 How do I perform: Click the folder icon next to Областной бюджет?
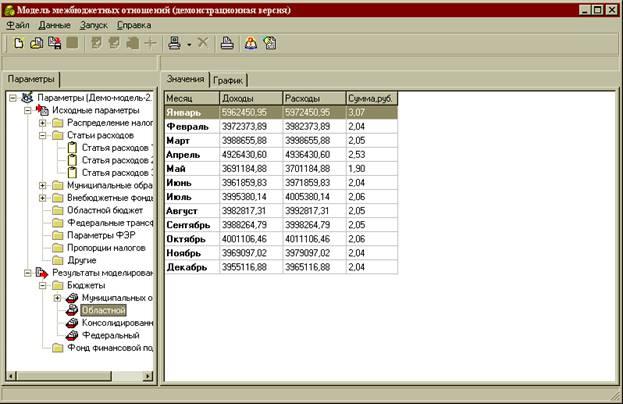(x=58, y=210)
